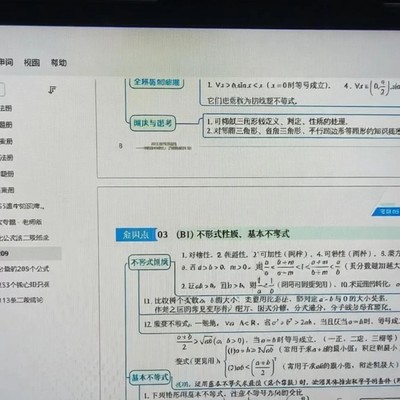Open the 视图 menu

click(x=32, y=62)
